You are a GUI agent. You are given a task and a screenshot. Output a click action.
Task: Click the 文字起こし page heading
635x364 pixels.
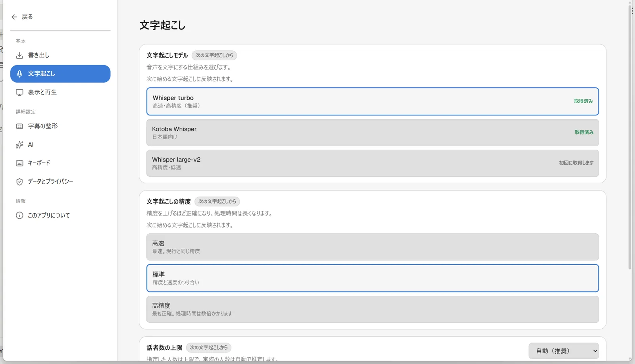tap(162, 25)
